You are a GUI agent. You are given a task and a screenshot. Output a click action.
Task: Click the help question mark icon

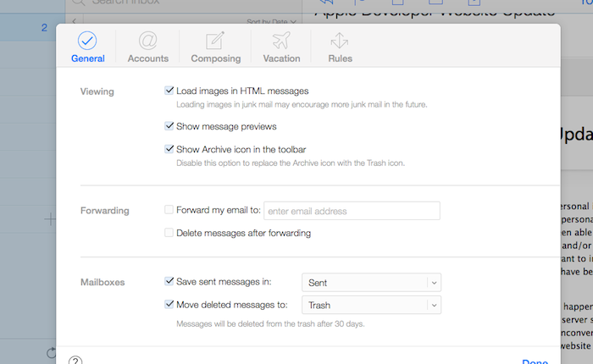75,359
